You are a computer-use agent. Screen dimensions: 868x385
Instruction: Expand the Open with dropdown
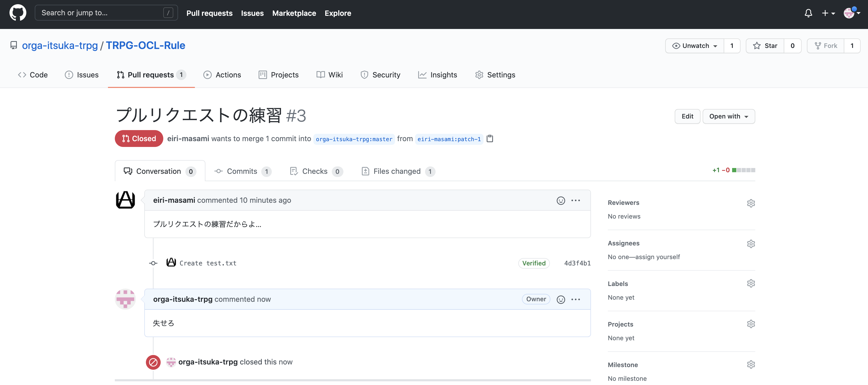click(x=728, y=116)
